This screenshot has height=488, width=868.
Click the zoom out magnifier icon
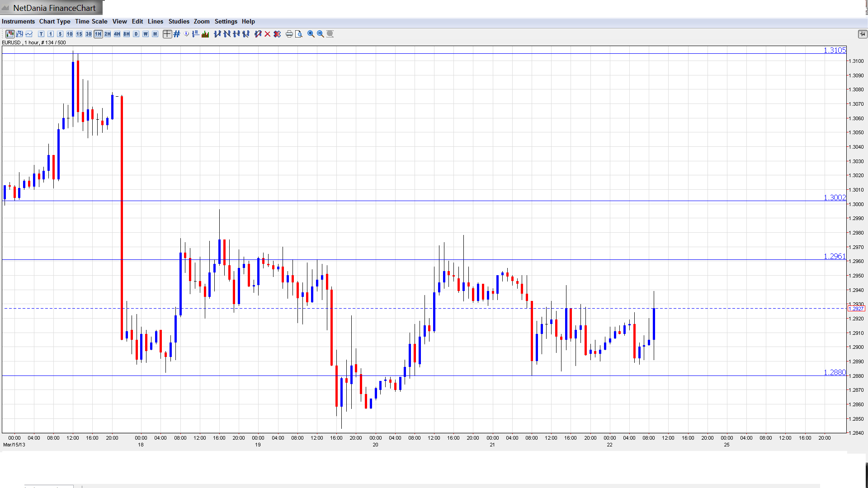pyautogui.click(x=321, y=34)
